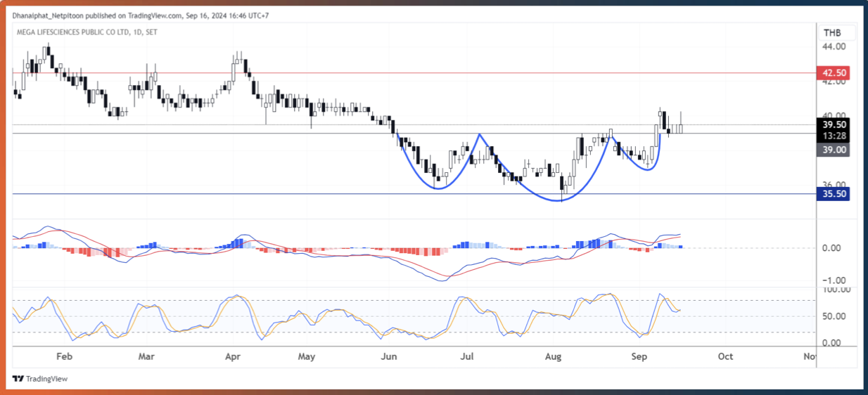Click the 39.00 gray price label
The image size is (868, 395).
tap(834, 150)
